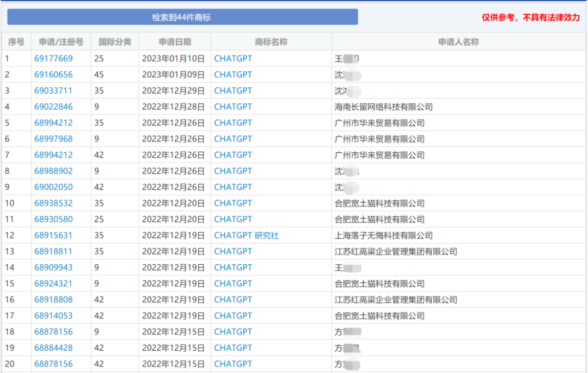Image resolution: width=588 pixels, height=373 pixels.
Task: Open registration 68994212 in row 5
Action: coord(53,123)
